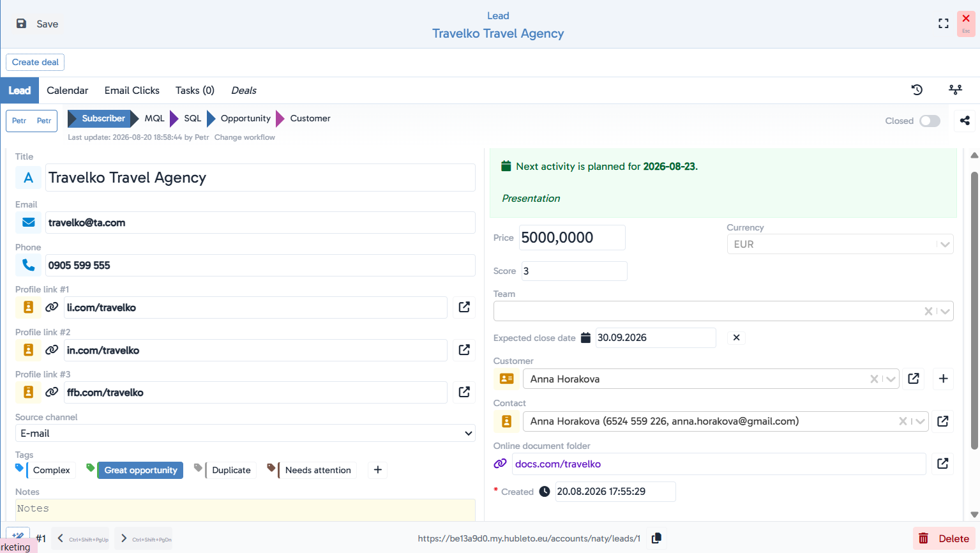Toggle the Closed switch
This screenshot has height=553, width=980.
pos(930,121)
